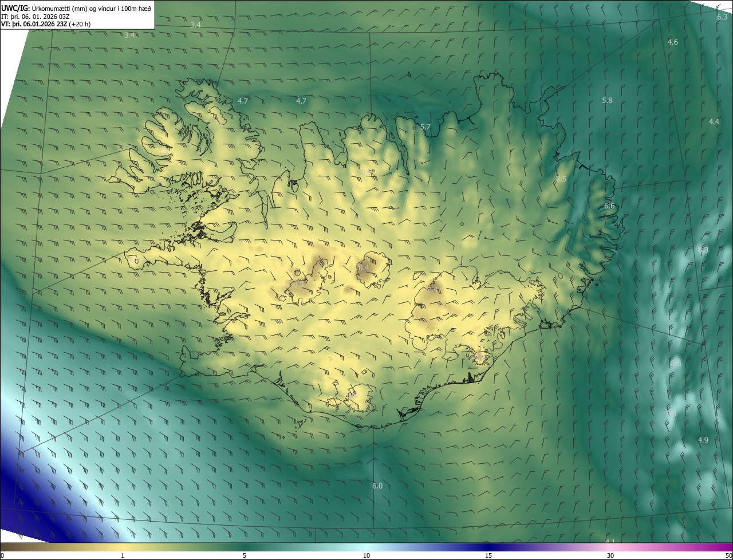
Task: Select the 2.5 value label in east Iceland
Action: (x=561, y=179)
